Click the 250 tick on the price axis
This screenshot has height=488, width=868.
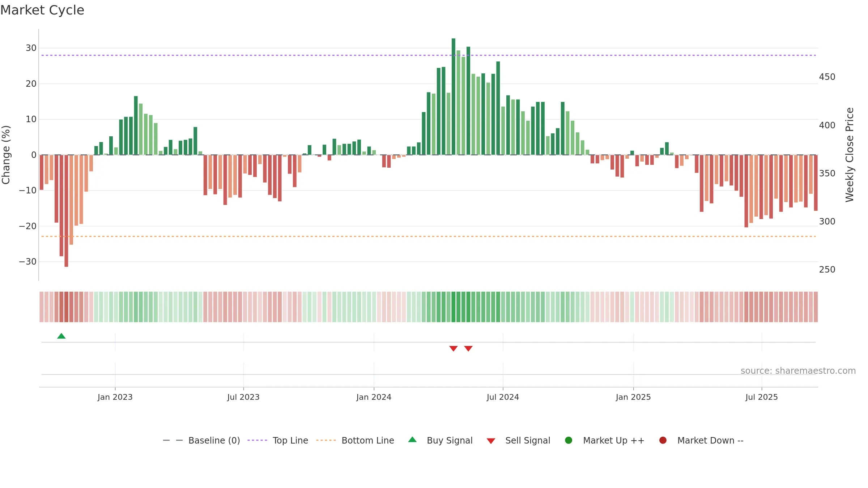[827, 270]
